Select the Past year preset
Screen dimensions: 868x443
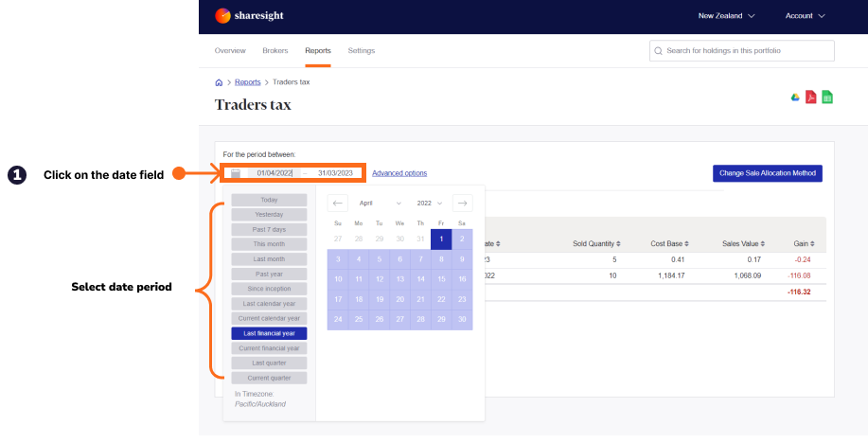[269, 275]
